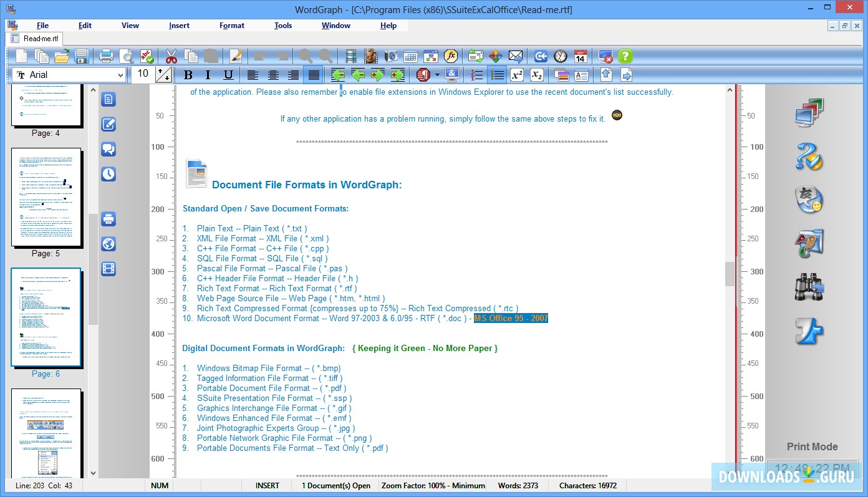
Task: Open the Arial font name dropdown
Action: coord(122,75)
